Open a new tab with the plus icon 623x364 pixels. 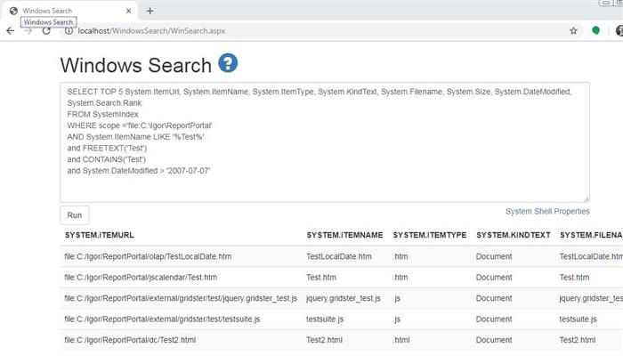click(x=150, y=12)
